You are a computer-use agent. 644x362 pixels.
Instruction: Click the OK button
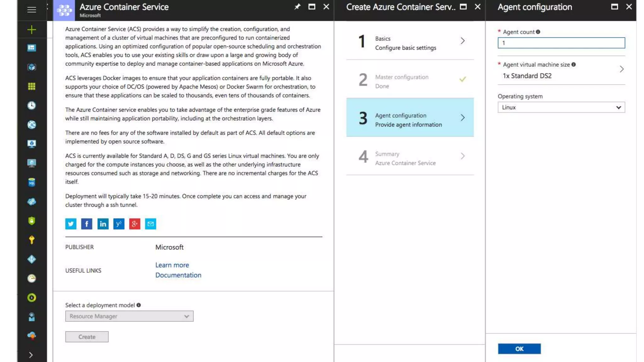(519, 349)
